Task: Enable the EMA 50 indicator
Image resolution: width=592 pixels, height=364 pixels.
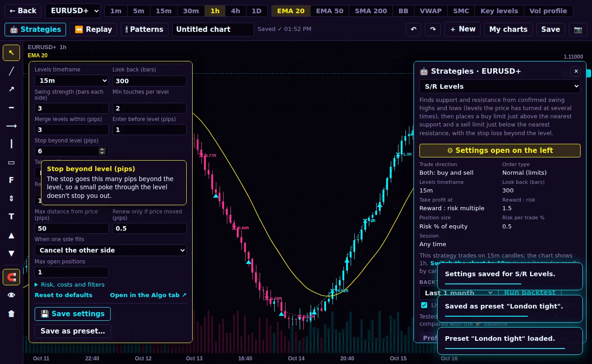Action: pos(330,11)
